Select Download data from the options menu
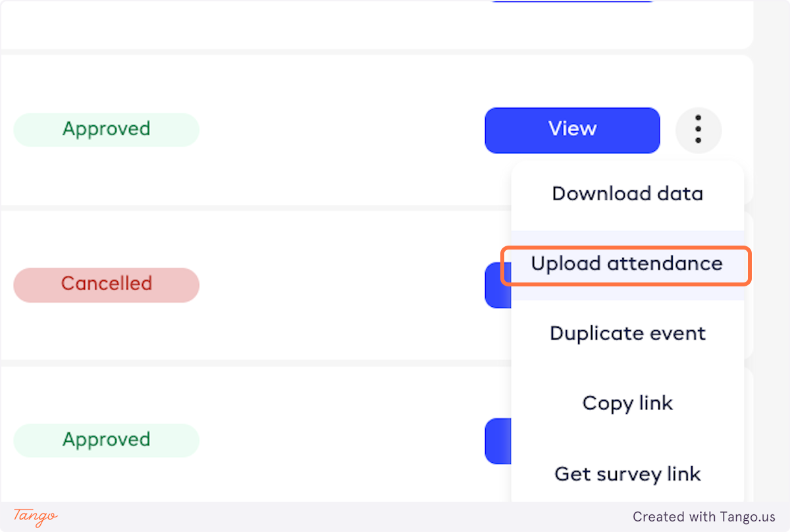 tap(627, 194)
